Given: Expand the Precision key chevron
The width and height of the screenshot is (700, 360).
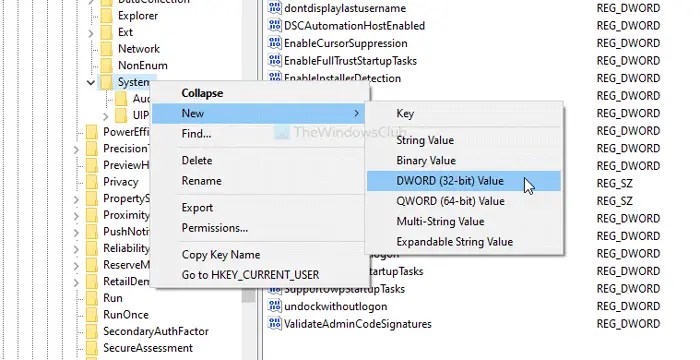Looking at the screenshot, I should (x=76, y=149).
